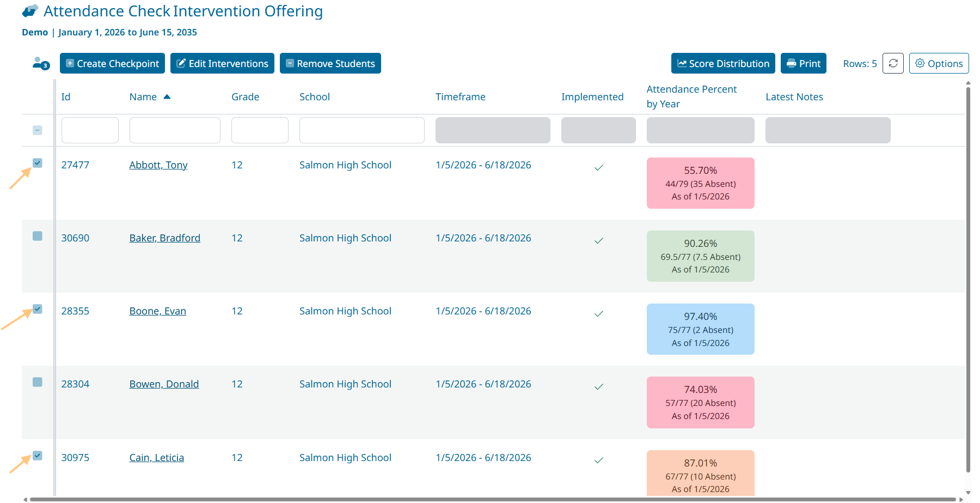Click the School column filter field
The width and height of the screenshot is (980, 503).
tap(362, 130)
